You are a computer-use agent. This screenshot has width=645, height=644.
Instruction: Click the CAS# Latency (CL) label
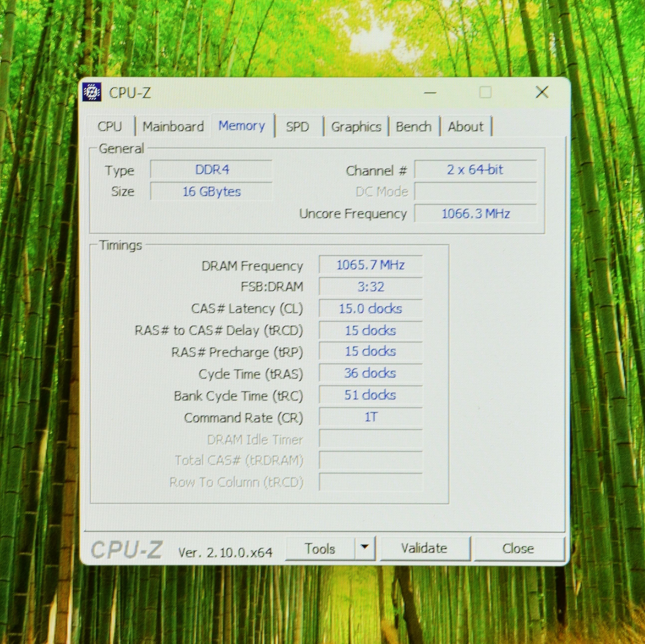[x=247, y=309]
